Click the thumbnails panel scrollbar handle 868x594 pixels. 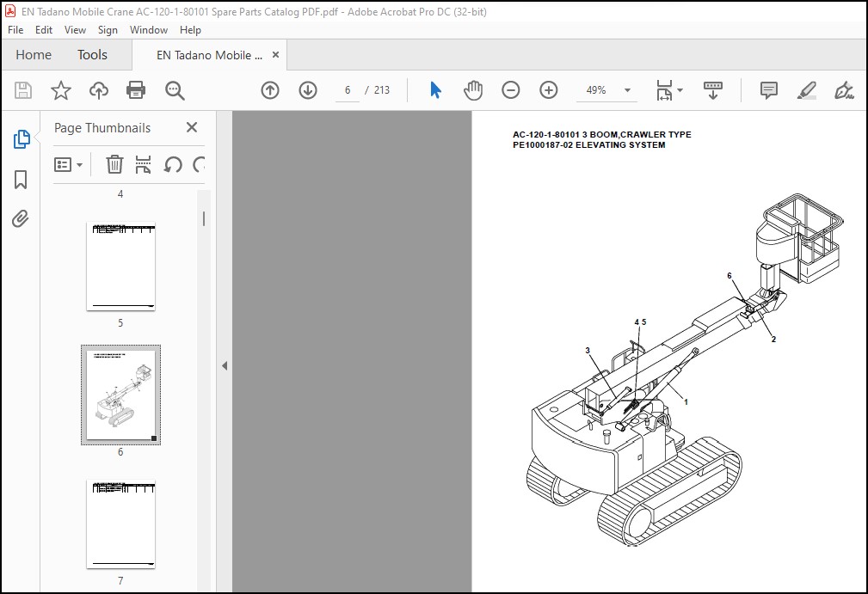coord(204,219)
